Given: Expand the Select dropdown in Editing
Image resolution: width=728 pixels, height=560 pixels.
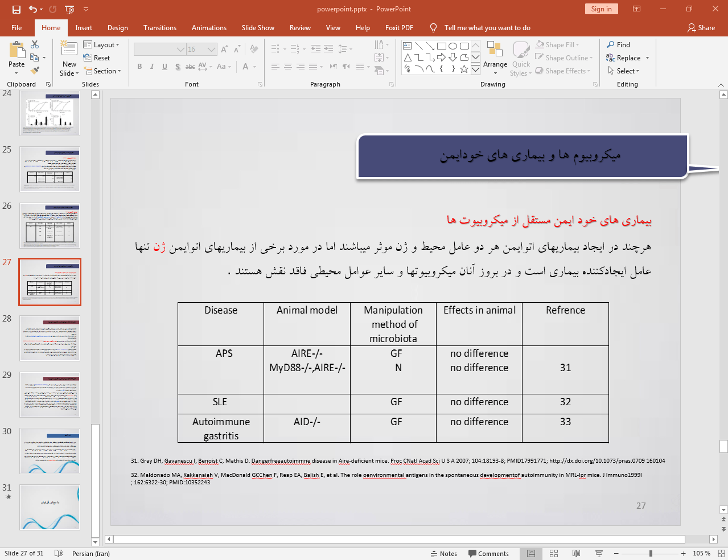Looking at the screenshot, I should tap(623, 71).
